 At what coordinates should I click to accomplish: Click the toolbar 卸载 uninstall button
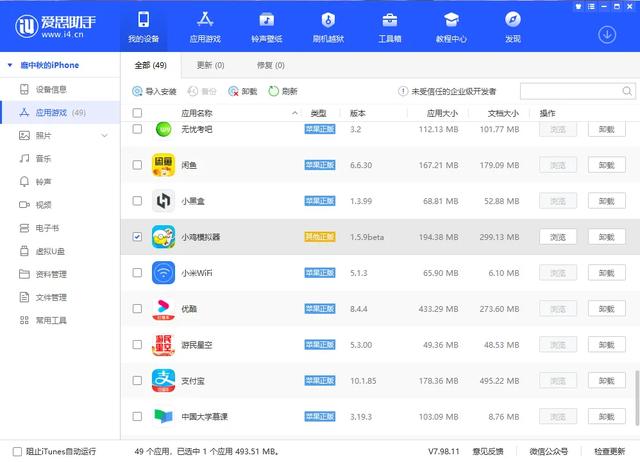pos(243,91)
